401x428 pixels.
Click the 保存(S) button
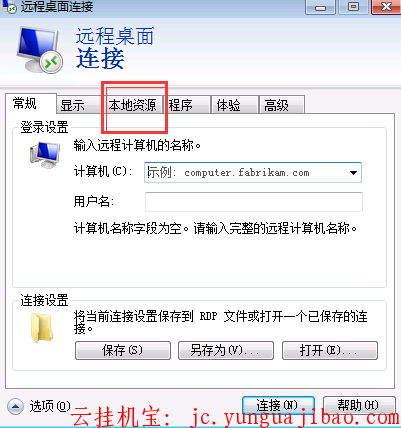pos(123,350)
